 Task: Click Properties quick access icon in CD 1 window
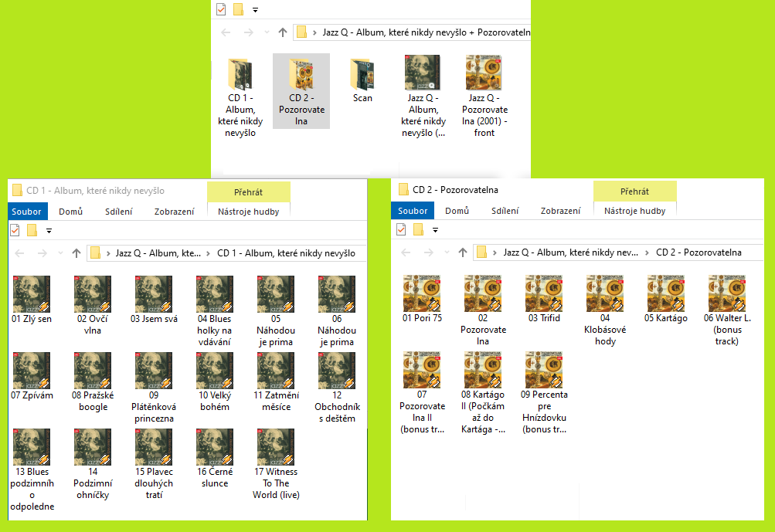[15, 230]
